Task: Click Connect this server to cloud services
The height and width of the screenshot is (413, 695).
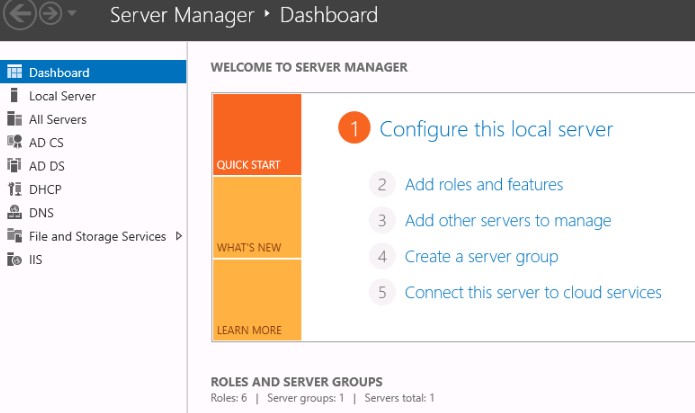Action: [533, 293]
